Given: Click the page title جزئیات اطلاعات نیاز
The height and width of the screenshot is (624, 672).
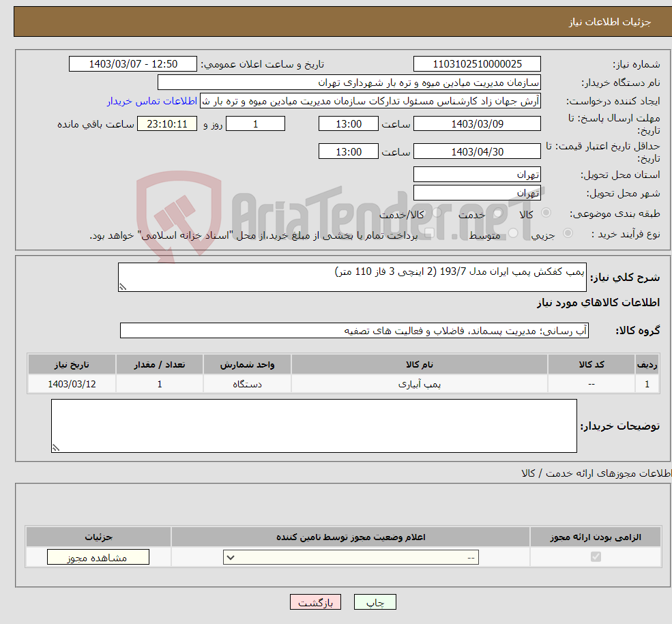Looking at the screenshot, I should [x=610, y=22].
